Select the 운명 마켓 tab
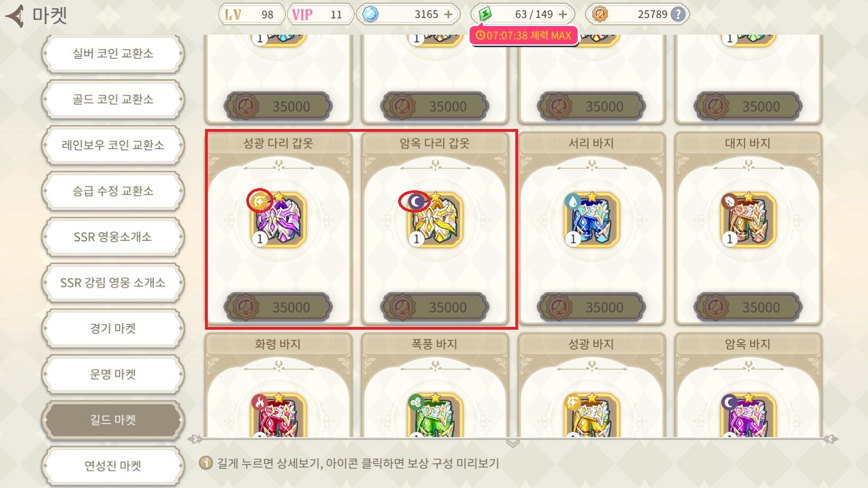Screen dimensions: 868x488 pyautogui.click(x=113, y=374)
